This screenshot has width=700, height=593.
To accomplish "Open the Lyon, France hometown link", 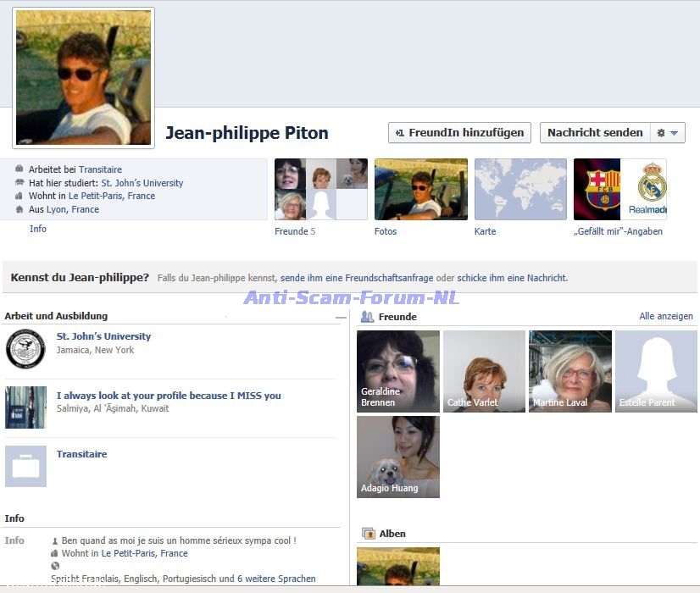I will point(73,209).
